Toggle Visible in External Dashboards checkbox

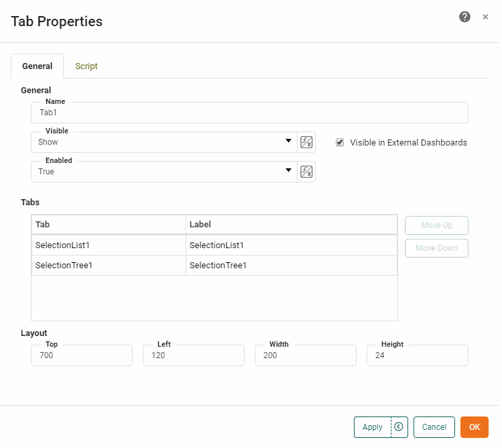coord(340,142)
